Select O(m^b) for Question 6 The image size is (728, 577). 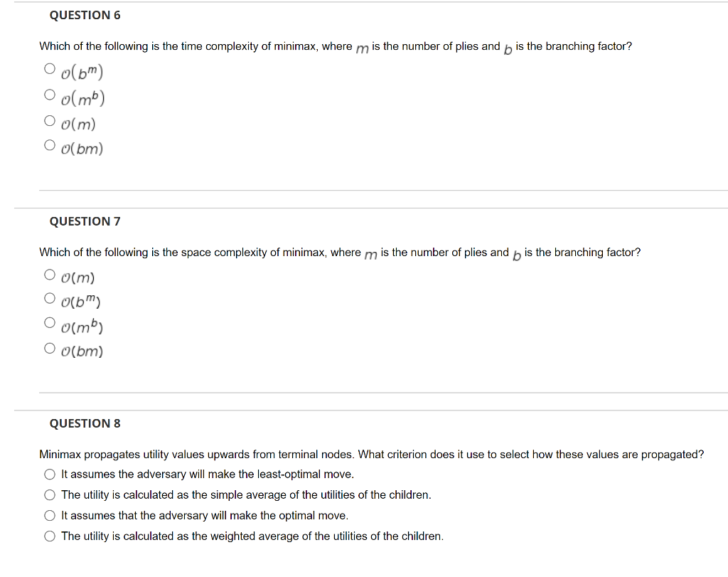pos(50,93)
